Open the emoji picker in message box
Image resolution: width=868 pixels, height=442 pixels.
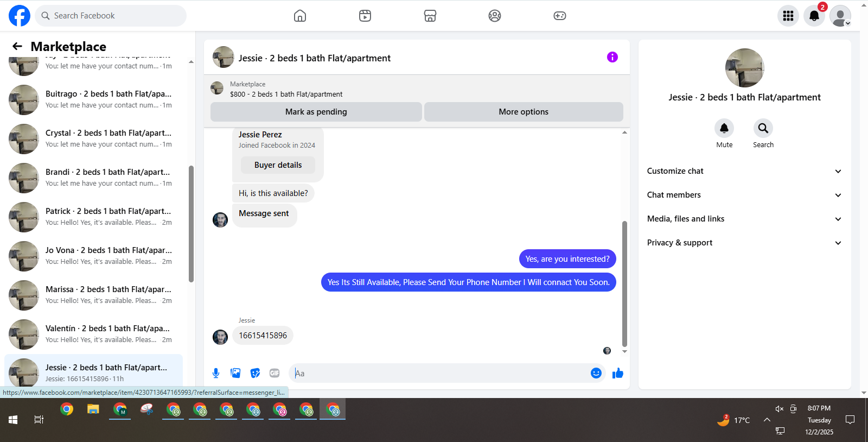coord(596,373)
